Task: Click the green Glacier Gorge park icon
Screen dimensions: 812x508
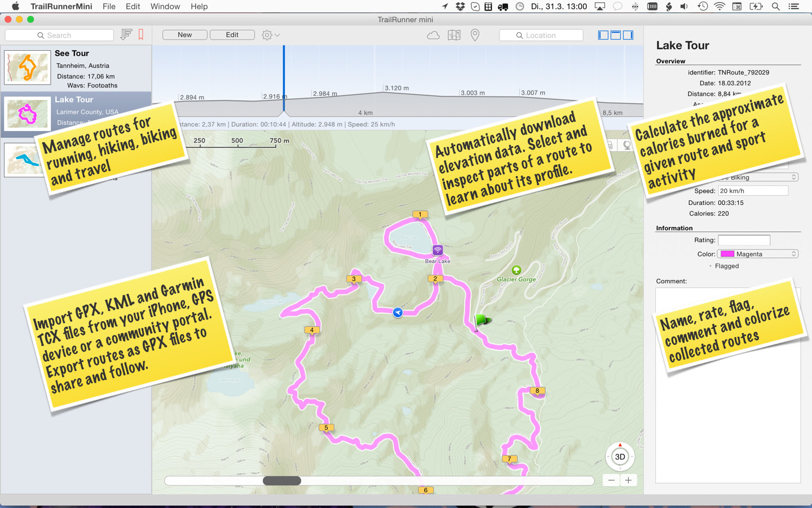Action: pyautogui.click(x=516, y=270)
